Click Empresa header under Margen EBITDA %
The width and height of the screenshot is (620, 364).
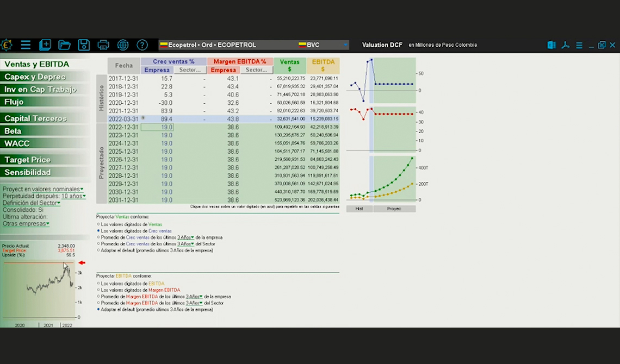point(224,70)
